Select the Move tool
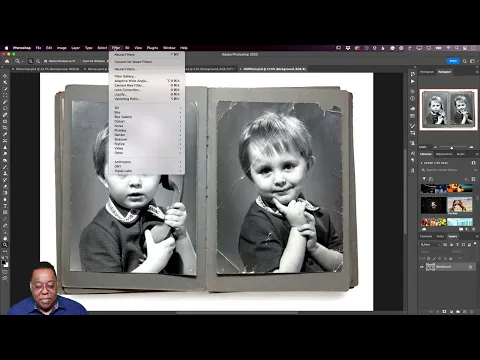Image resolution: width=480 pixels, height=360 pixels. tap(5, 76)
